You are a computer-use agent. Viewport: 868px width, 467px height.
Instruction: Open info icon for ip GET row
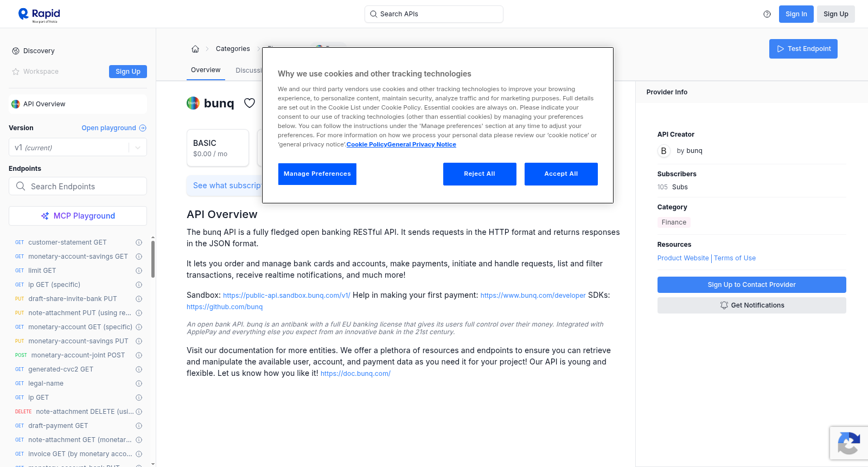pos(139,398)
